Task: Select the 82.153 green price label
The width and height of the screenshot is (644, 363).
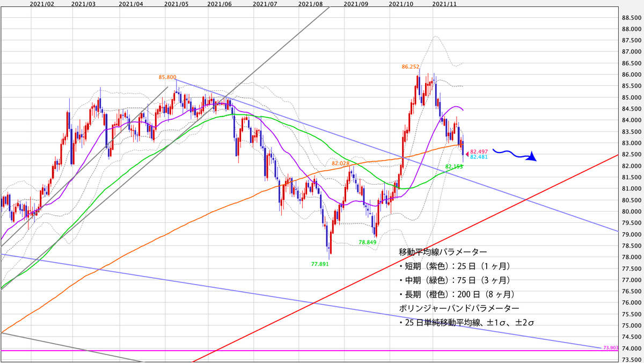Action: [x=454, y=167]
